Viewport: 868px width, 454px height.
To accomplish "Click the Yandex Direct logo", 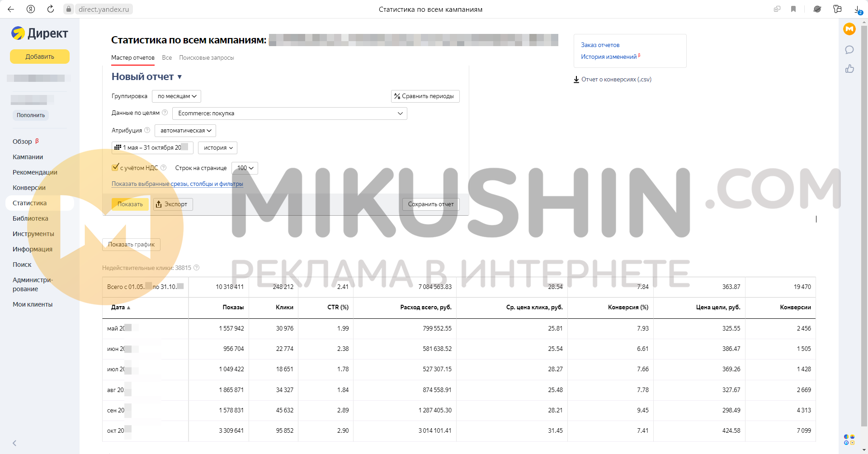I will coord(40,33).
